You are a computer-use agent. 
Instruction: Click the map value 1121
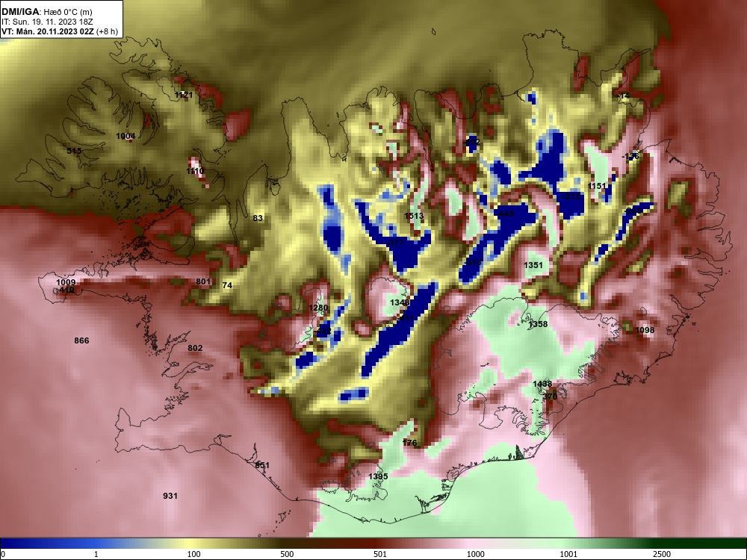pos(184,96)
